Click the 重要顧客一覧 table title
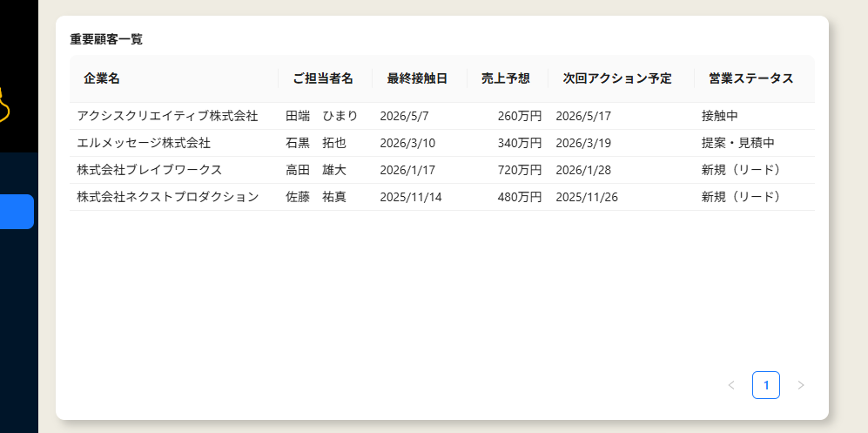The image size is (868, 433). (106, 39)
